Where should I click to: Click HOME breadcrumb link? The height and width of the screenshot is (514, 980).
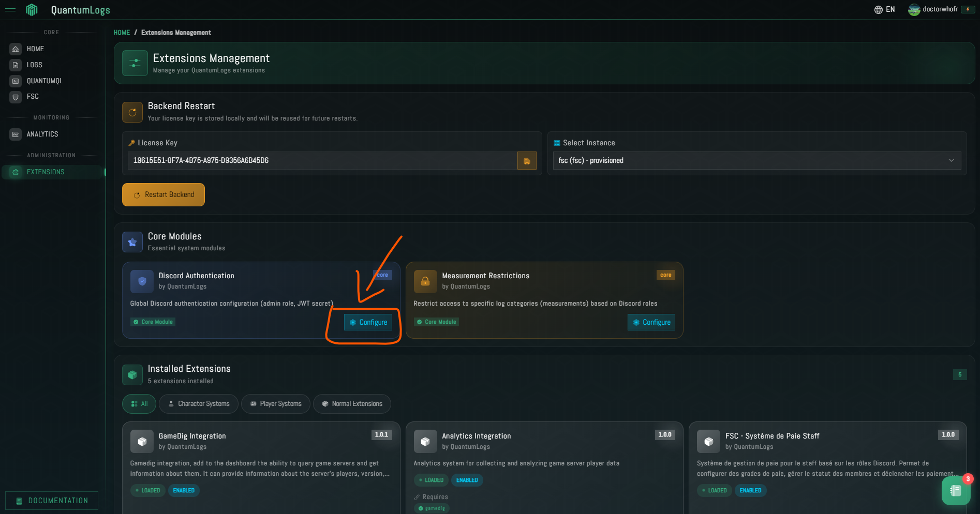[122, 33]
